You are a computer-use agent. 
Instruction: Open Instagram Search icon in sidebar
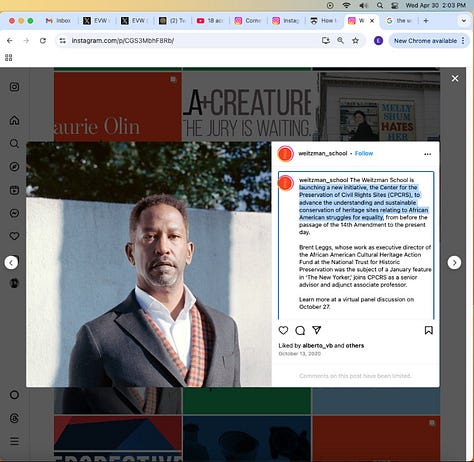coord(14,144)
